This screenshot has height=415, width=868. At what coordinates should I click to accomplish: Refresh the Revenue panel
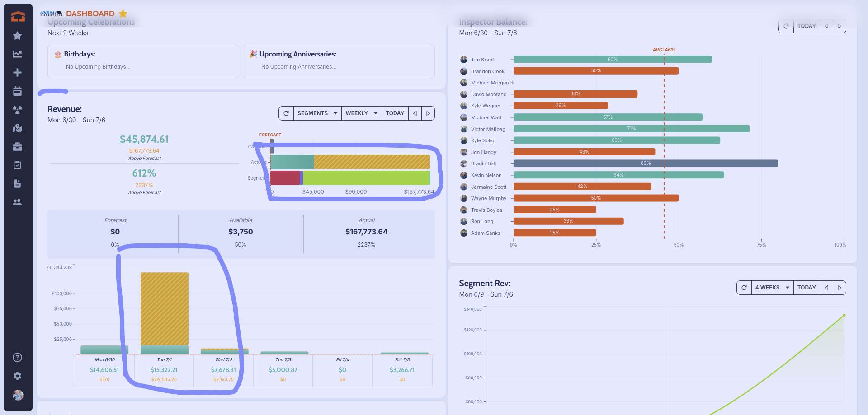286,113
